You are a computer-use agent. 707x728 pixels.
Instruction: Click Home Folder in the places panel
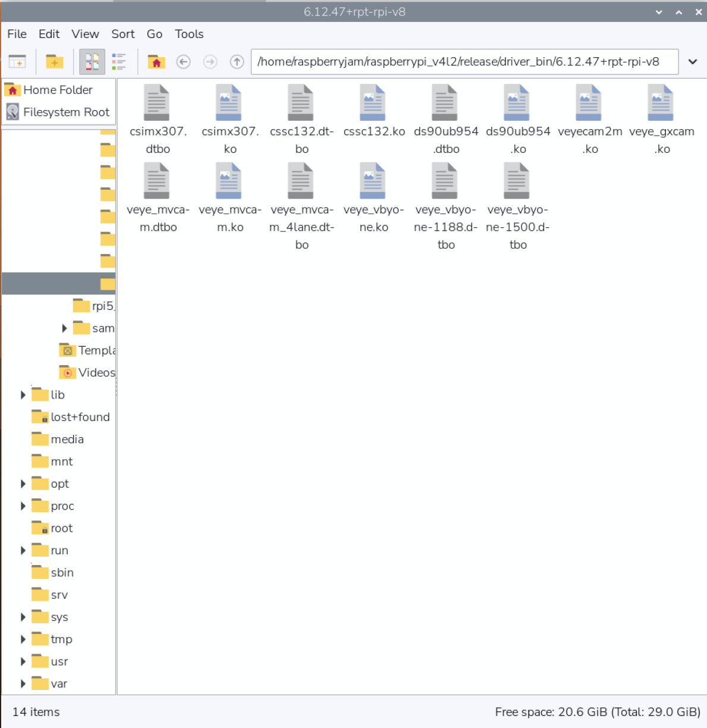58,90
